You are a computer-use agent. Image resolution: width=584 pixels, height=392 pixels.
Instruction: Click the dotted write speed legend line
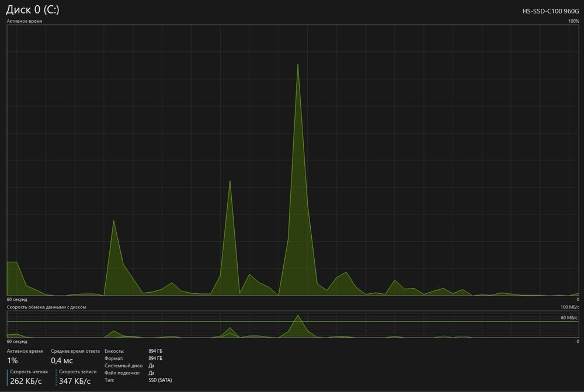[x=56, y=377]
